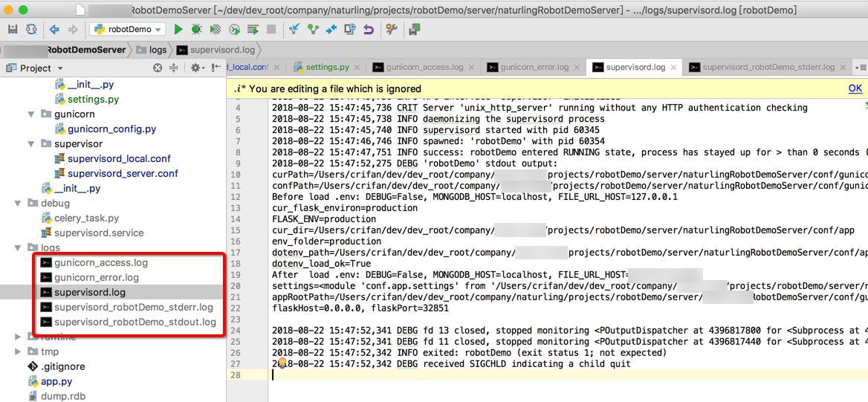Close the gunicorn_error.log tab
868x402 pixels.
[x=577, y=68]
